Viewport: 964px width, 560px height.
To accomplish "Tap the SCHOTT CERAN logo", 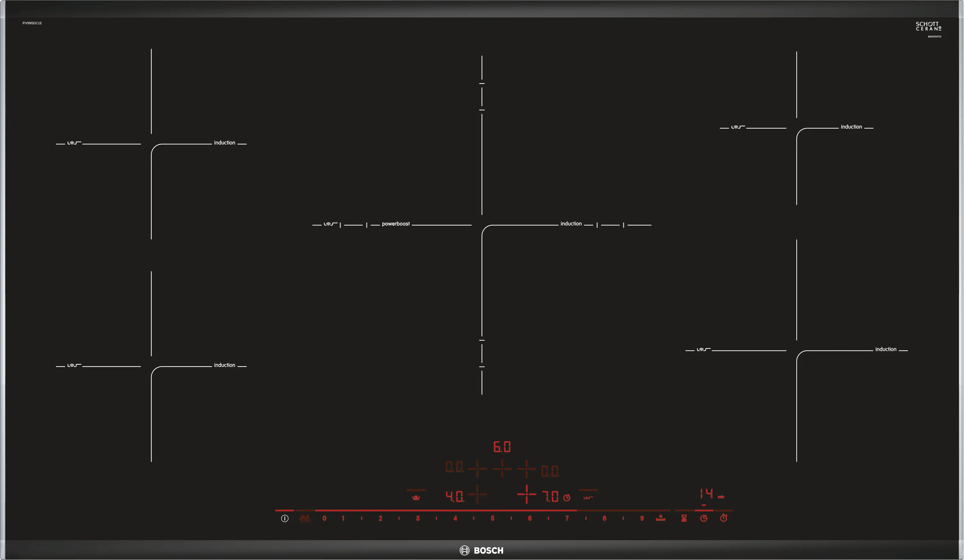I will 928,26.
